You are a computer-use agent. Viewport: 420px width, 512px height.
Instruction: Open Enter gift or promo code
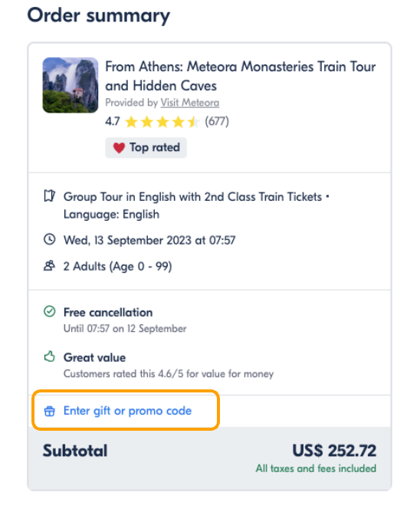[128, 411]
